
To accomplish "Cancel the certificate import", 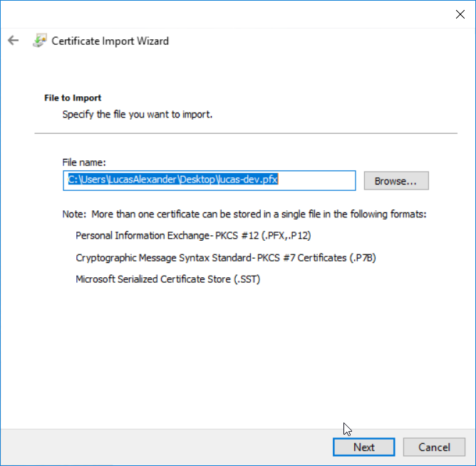I will click(x=434, y=447).
